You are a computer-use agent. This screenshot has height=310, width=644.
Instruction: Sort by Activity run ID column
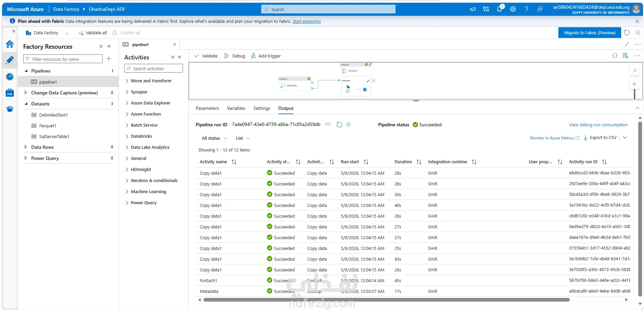pos(604,162)
